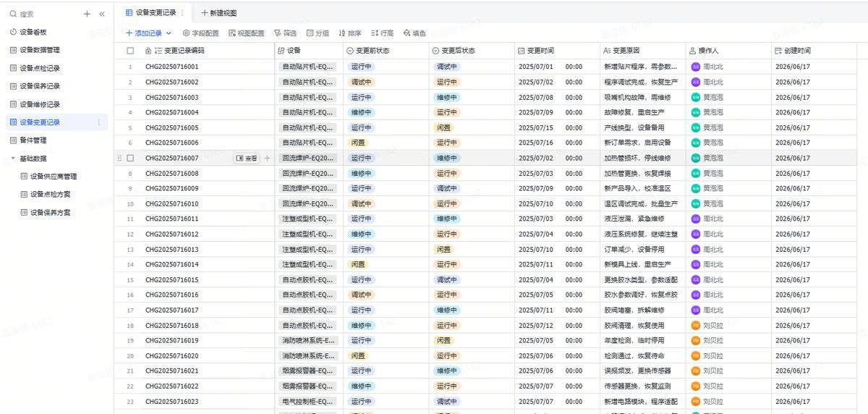
Task: Open the 填色 fill color tool
Action: coord(414,33)
